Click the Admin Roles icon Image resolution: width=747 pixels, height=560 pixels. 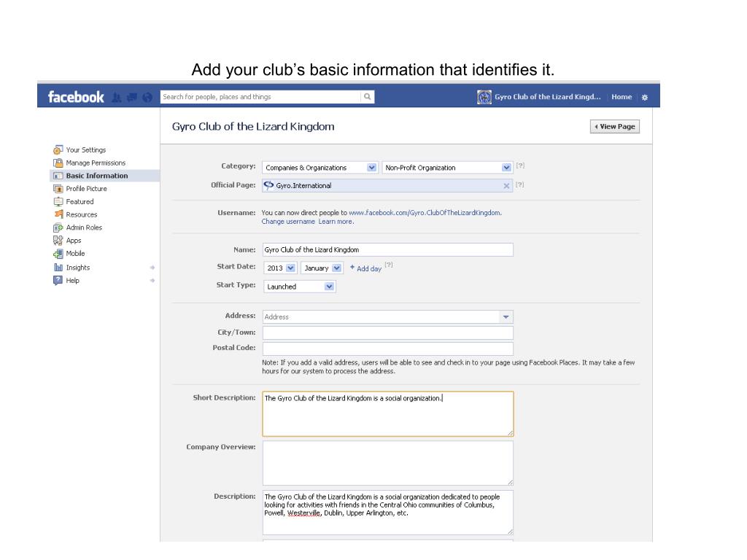[x=58, y=227]
